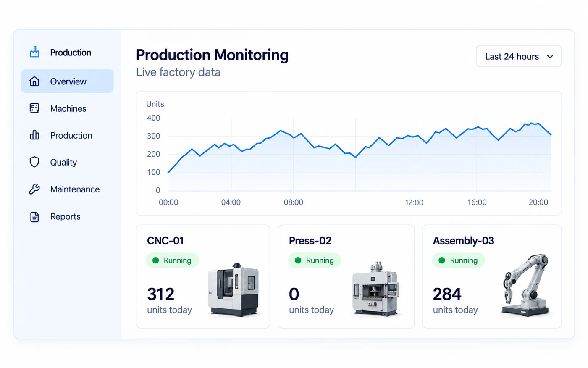Click the Assembly-03 robot arm image
This screenshot has width=588, height=368.
[x=526, y=285]
